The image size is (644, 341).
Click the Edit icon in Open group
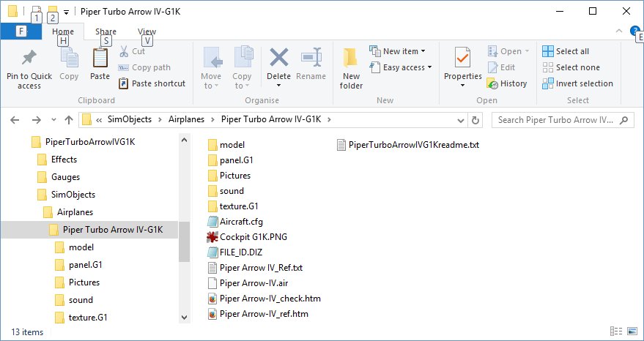click(492, 67)
